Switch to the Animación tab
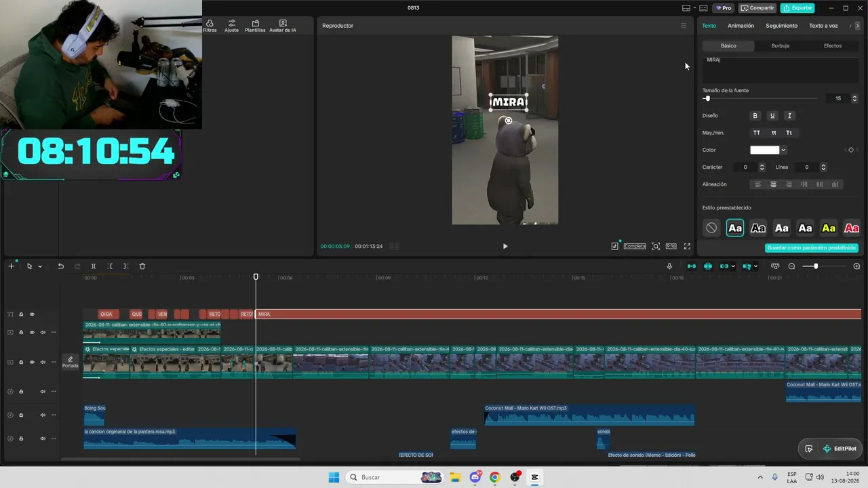 741,26
